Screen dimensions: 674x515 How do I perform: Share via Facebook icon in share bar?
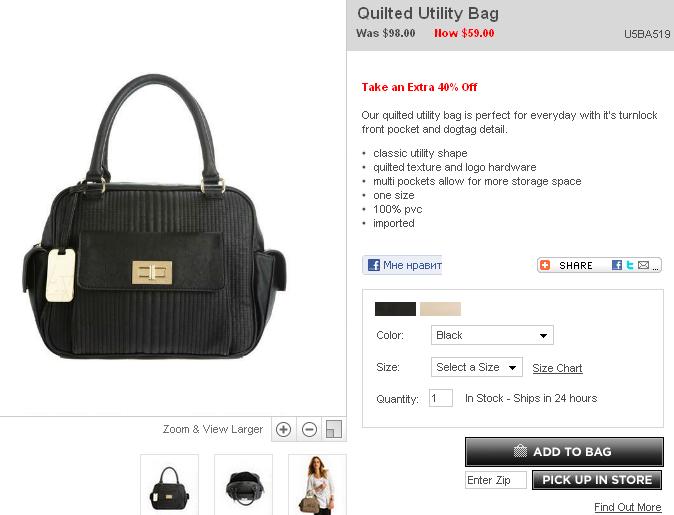pos(617,265)
